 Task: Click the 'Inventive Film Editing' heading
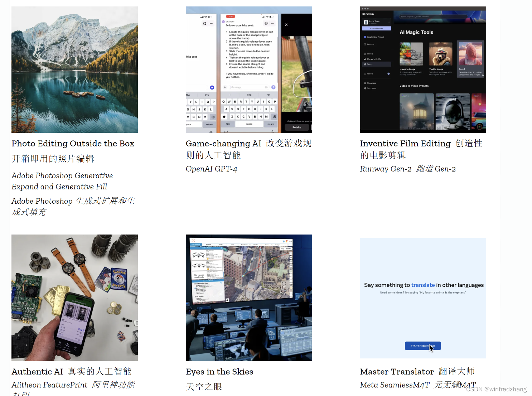tap(405, 144)
